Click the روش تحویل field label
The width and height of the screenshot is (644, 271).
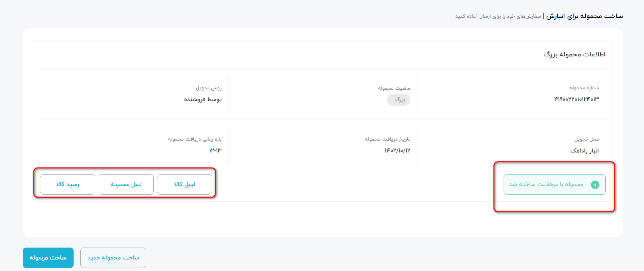pyautogui.click(x=209, y=88)
